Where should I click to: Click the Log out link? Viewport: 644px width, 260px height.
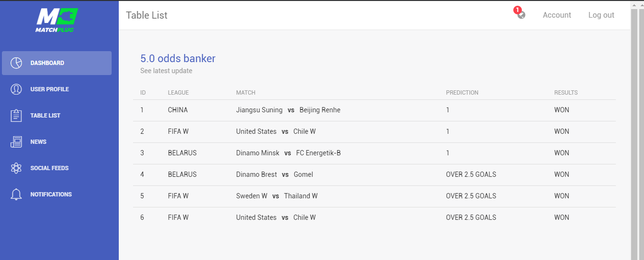(x=601, y=15)
